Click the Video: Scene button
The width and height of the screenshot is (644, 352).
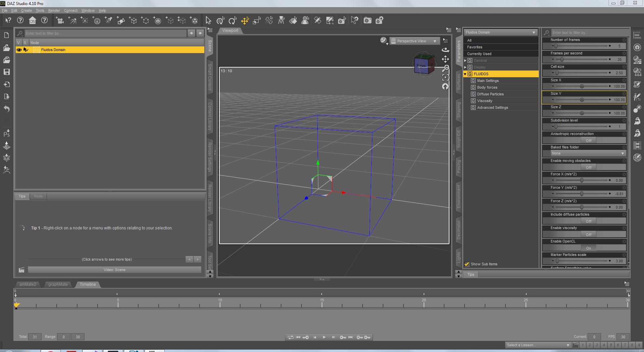(x=114, y=270)
